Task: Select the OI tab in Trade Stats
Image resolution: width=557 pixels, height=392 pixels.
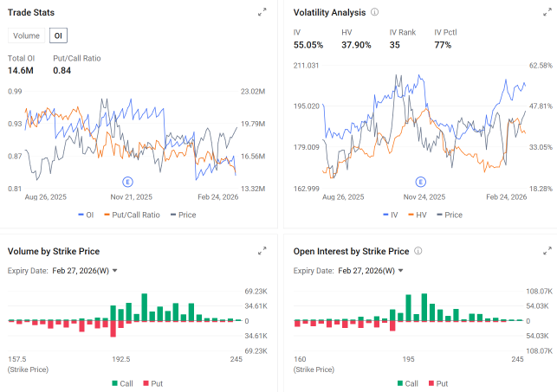Action: click(x=58, y=35)
